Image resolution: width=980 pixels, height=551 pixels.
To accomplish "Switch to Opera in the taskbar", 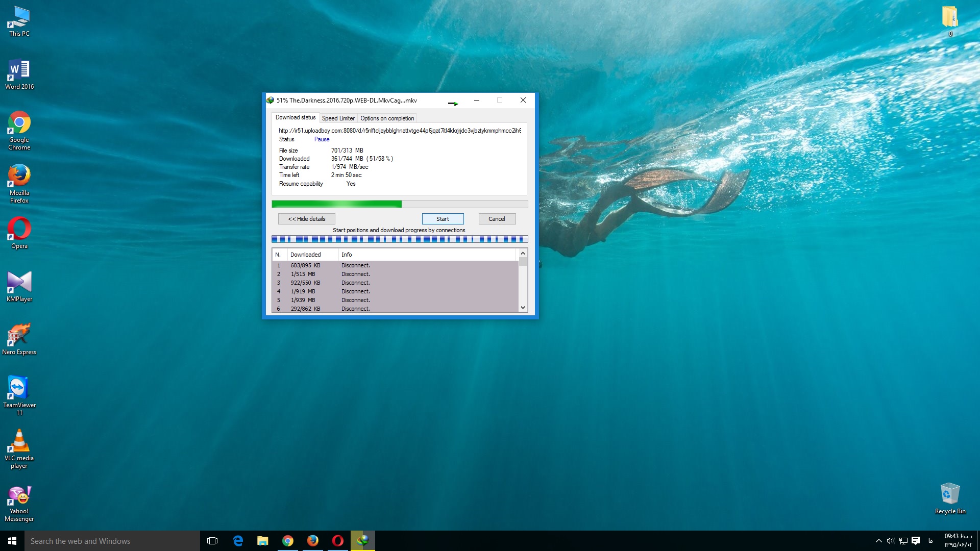I will [338, 541].
